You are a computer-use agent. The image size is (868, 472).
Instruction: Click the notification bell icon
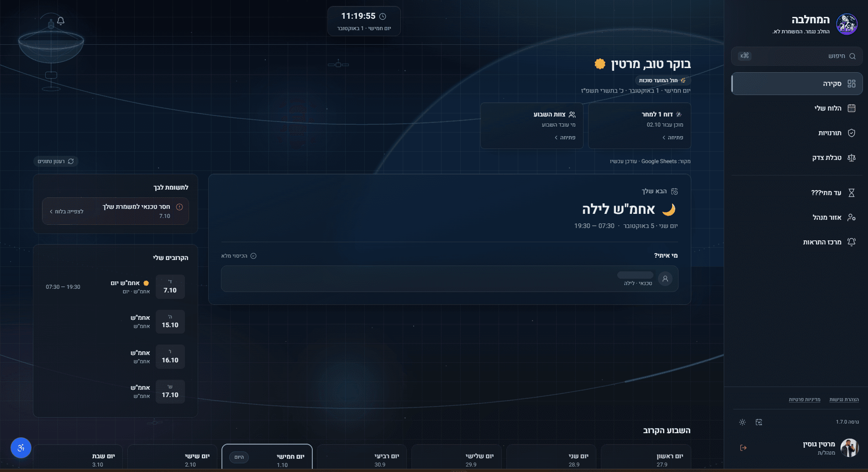[x=61, y=21]
